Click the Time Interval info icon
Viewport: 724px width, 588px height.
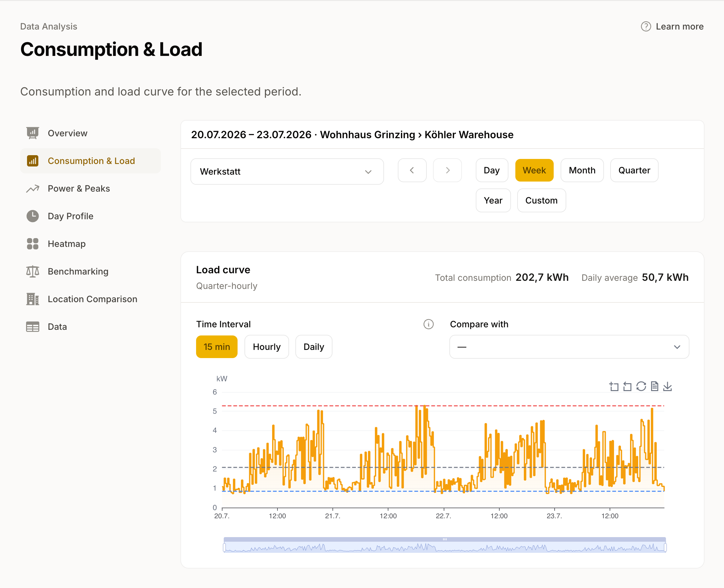pyautogui.click(x=428, y=324)
